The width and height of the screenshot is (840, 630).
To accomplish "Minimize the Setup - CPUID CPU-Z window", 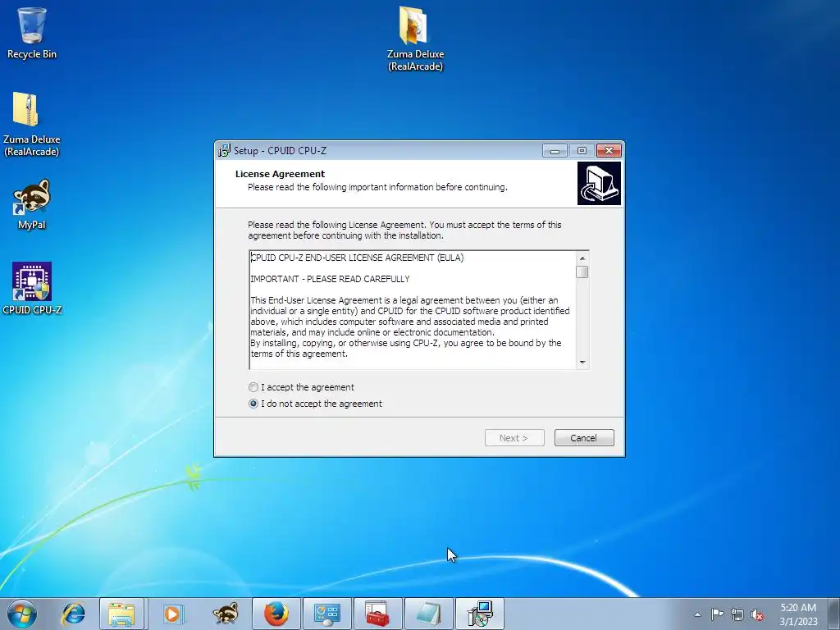I will (x=555, y=151).
